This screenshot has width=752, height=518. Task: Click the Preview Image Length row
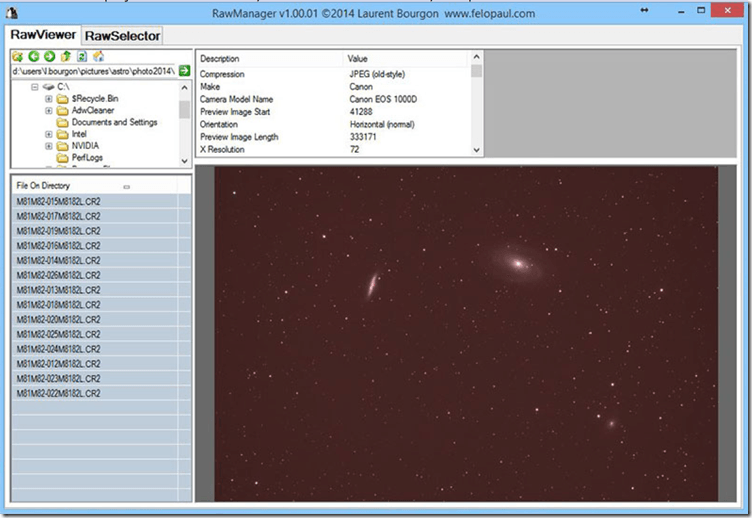click(334, 137)
